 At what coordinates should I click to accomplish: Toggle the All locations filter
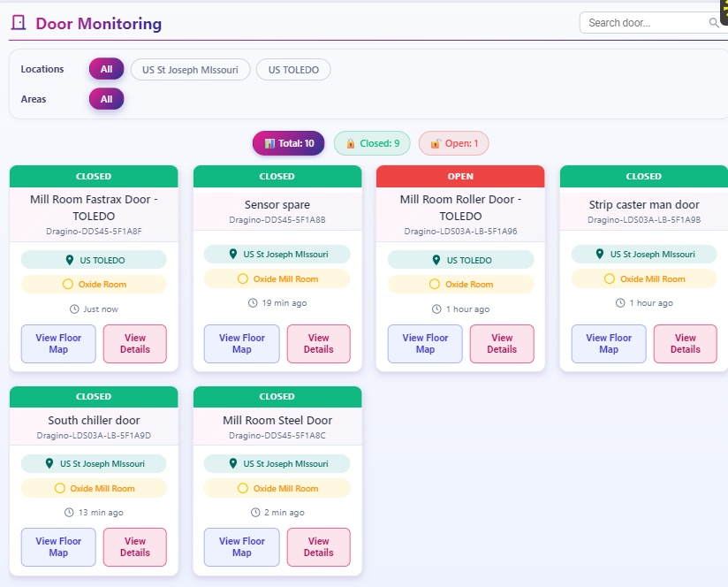tap(106, 68)
